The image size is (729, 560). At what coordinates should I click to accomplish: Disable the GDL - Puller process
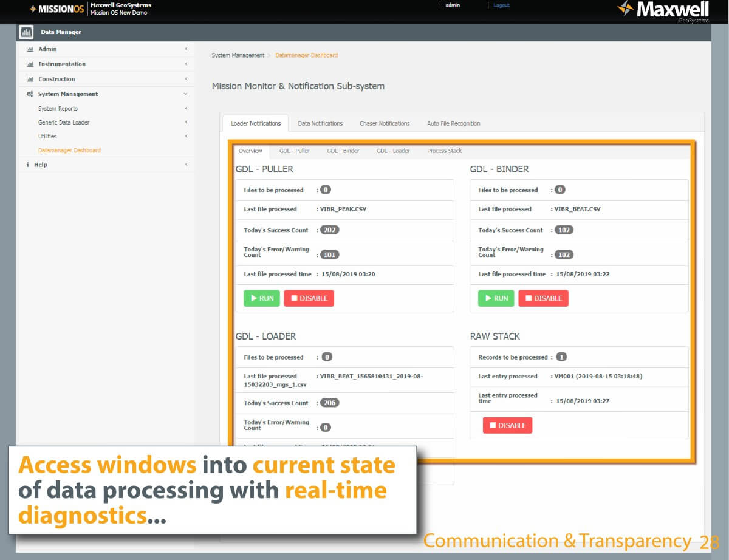(309, 298)
